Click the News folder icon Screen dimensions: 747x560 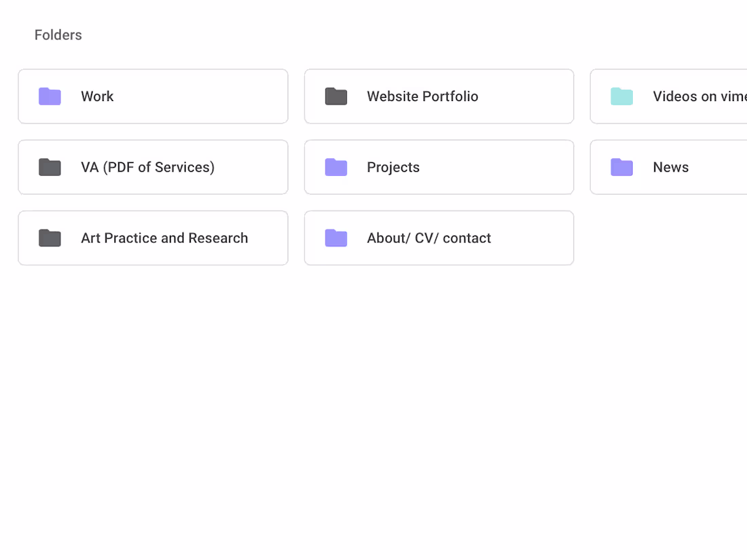(x=621, y=167)
